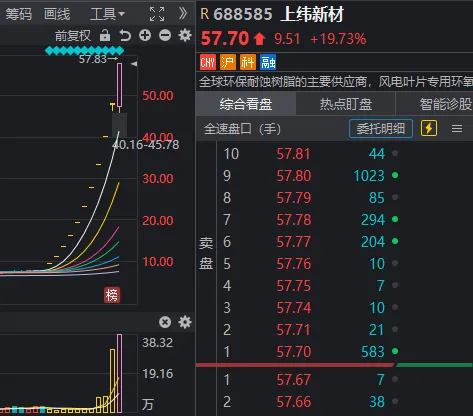Open the 筹码 chip distribution view
Image resolution: width=473 pixels, height=416 pixels.
[19, 14]
